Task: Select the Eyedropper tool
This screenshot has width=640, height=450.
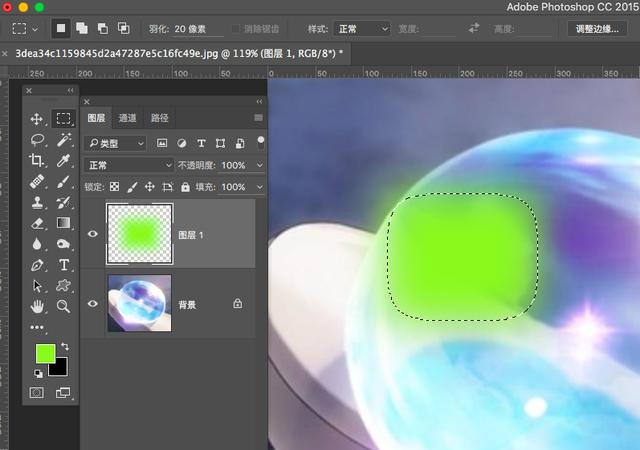Action: (x=64, y=160)
